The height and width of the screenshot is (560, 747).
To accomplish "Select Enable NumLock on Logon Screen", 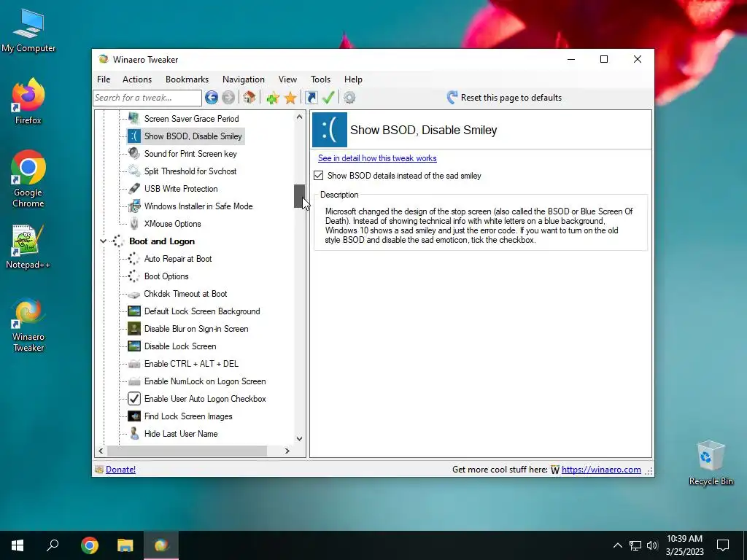I will coord(205,381).
